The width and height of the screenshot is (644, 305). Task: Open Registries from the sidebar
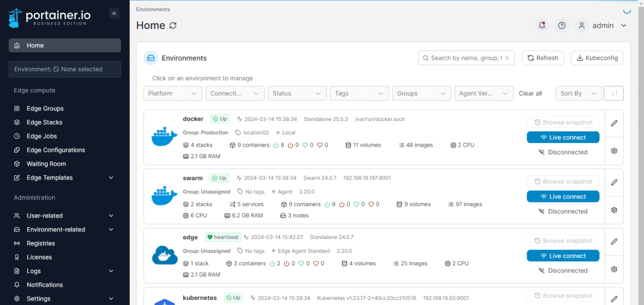(x=41, y=243)
